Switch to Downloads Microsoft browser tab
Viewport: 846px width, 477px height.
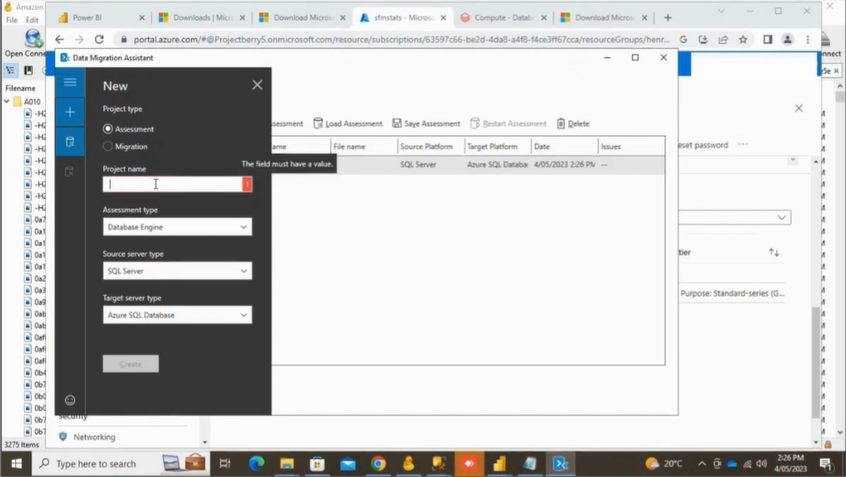click(201, 18)
